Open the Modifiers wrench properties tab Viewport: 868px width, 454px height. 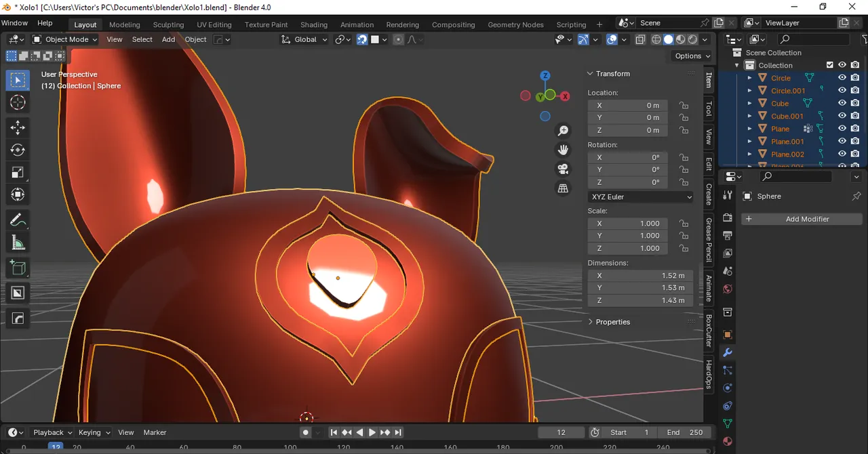[728, 352]
